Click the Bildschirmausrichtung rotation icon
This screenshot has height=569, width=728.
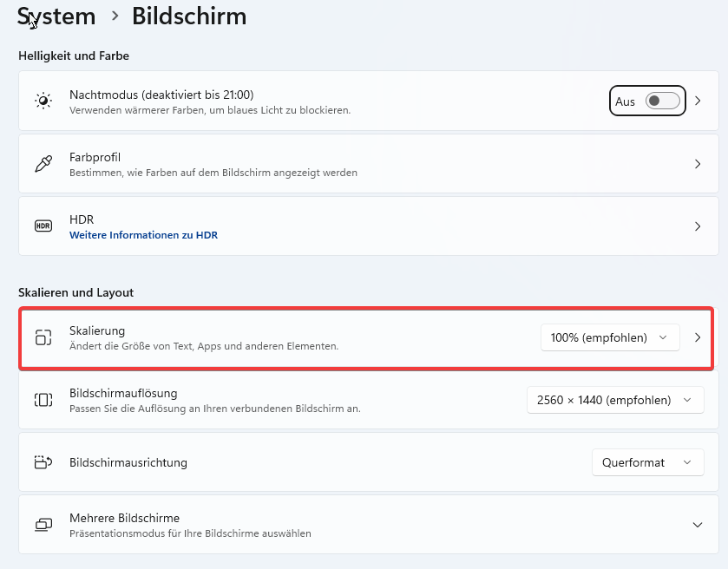(x=43, y=462)
